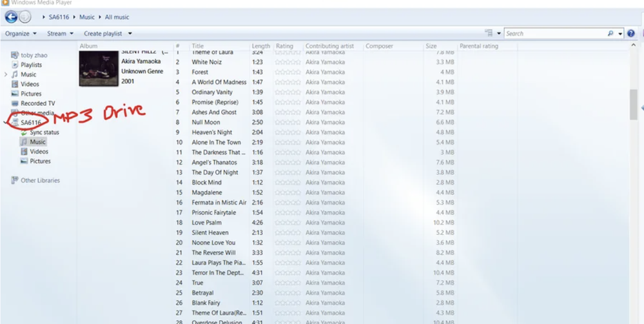Select SA6116 in the breadcrumb
The width and height of the screenshot is (644, 324).
point(59,17)
